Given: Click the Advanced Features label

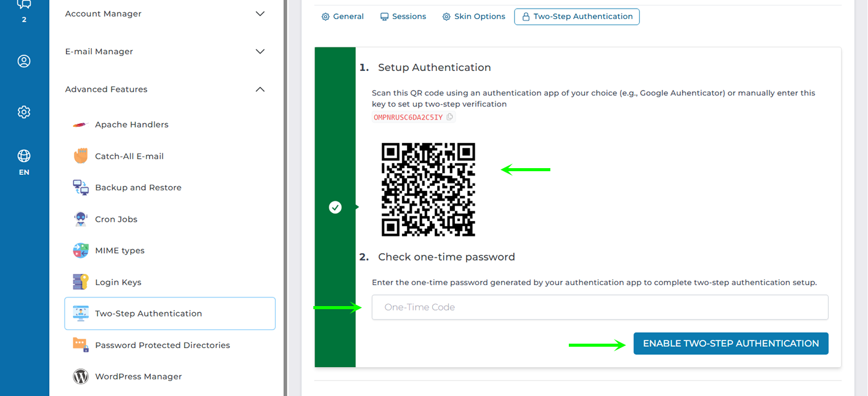Looking at the screenshot, I should (106, 89).
